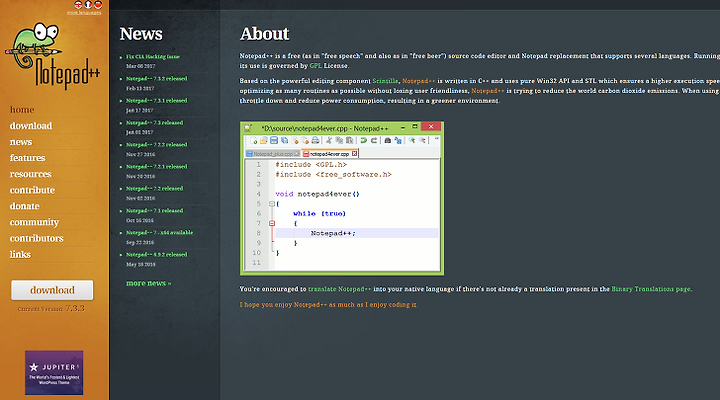Image resolution: width=720 pixels, height=400 pixels.
Task: Collapse the red fold marker at line 7
Action: [272, 223]
